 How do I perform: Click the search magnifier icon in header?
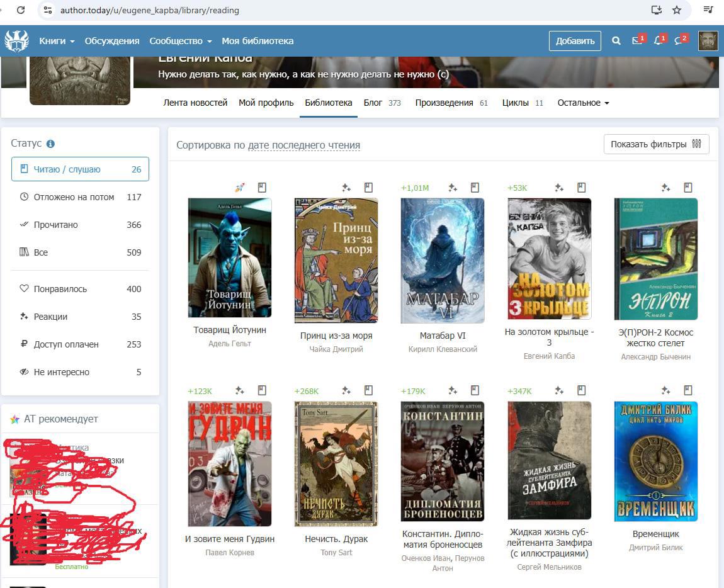[616, 41]
